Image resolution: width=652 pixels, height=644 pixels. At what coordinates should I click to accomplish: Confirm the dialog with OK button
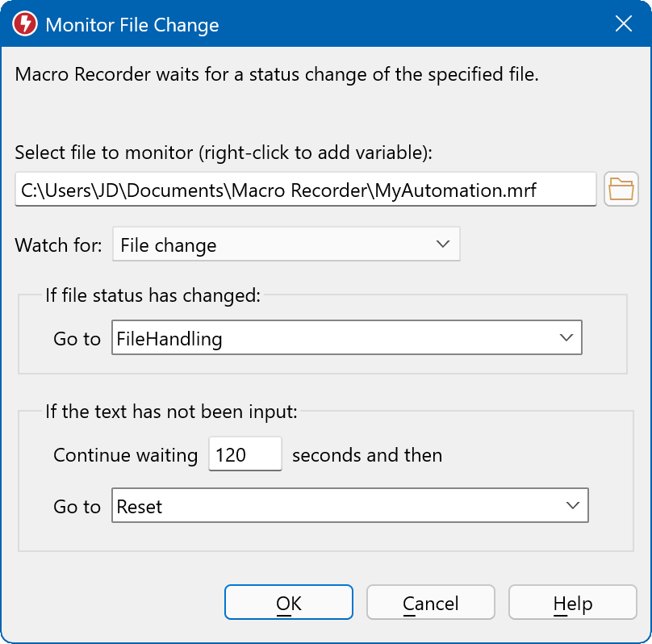[288, 604]
